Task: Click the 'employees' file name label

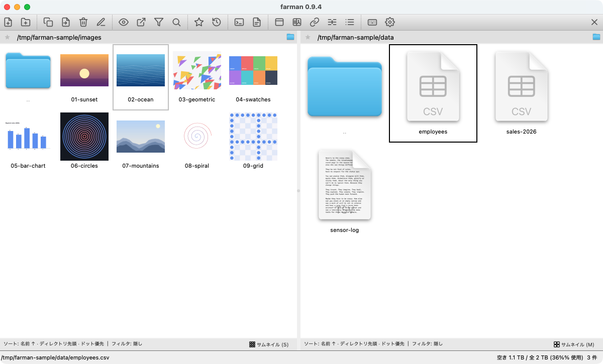Action: coord(433,132)
